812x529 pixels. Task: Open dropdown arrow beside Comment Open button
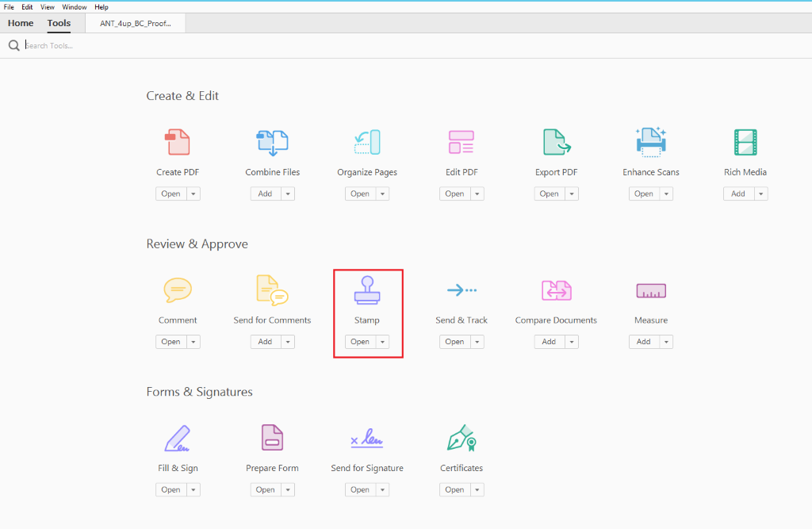193,342
